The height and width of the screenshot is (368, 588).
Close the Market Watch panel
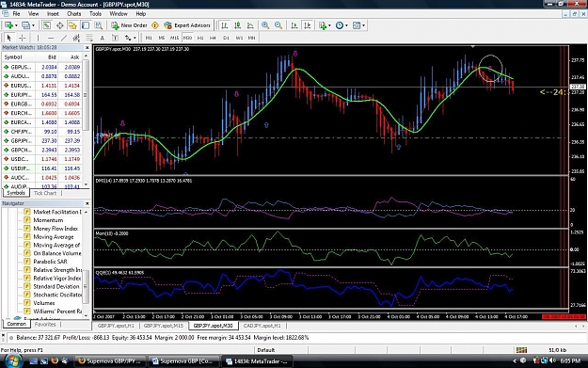(87, 48)
